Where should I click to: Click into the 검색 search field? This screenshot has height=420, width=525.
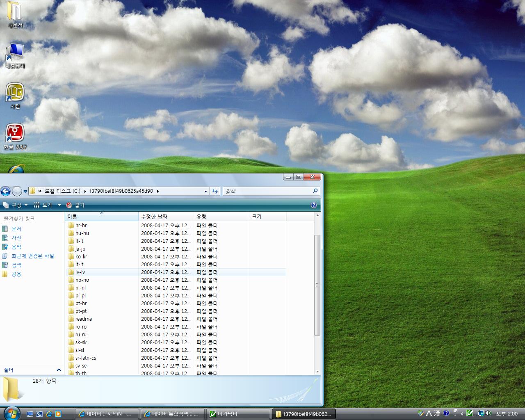[x=267, y=191]
